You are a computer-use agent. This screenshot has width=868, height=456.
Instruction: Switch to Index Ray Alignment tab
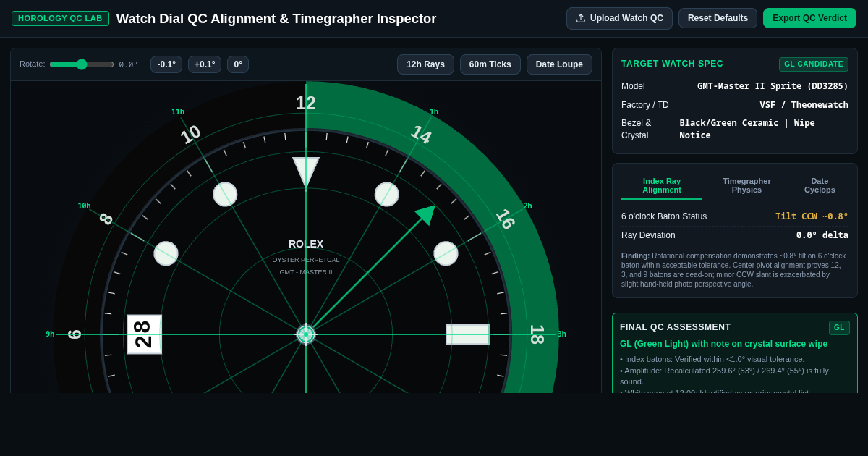pos(662,185)
